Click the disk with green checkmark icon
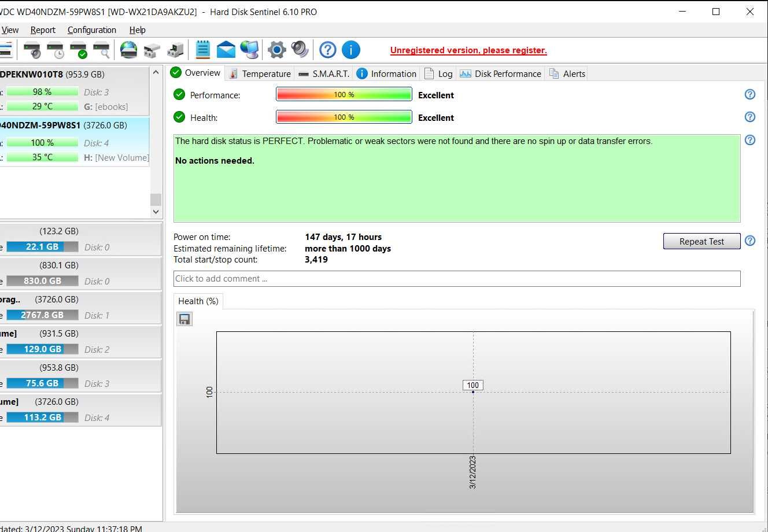This screenshot has height=532, width=768. [78, 50]
